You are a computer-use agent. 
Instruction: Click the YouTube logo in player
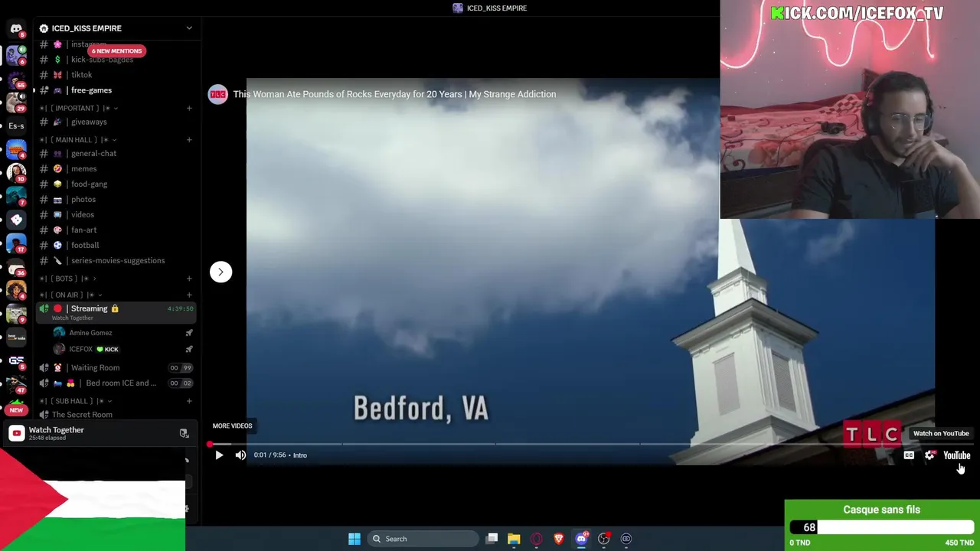(957, 455)
